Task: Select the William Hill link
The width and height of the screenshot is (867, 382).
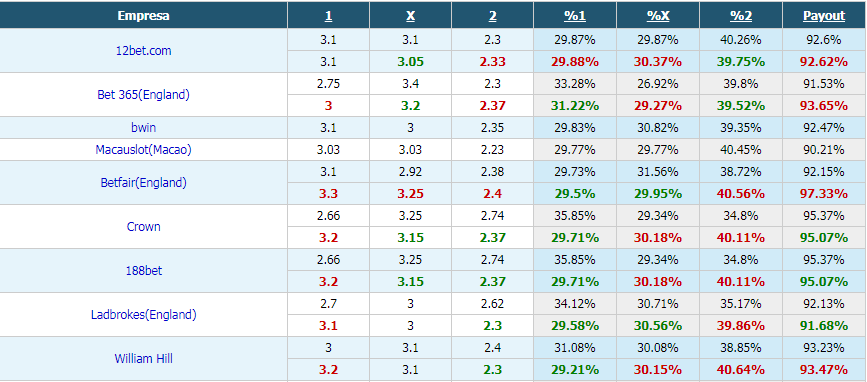Action: pyautogui.click(x=143, y=358)
